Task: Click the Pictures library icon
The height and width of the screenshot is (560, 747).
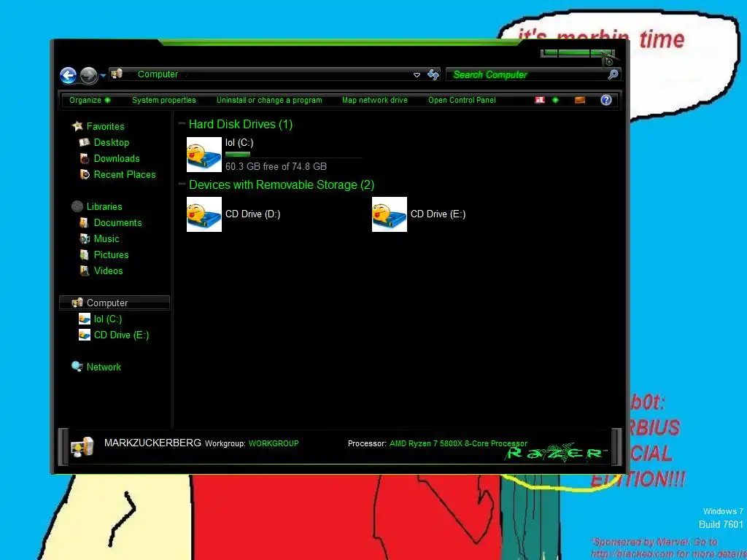Action: [85, 254]
